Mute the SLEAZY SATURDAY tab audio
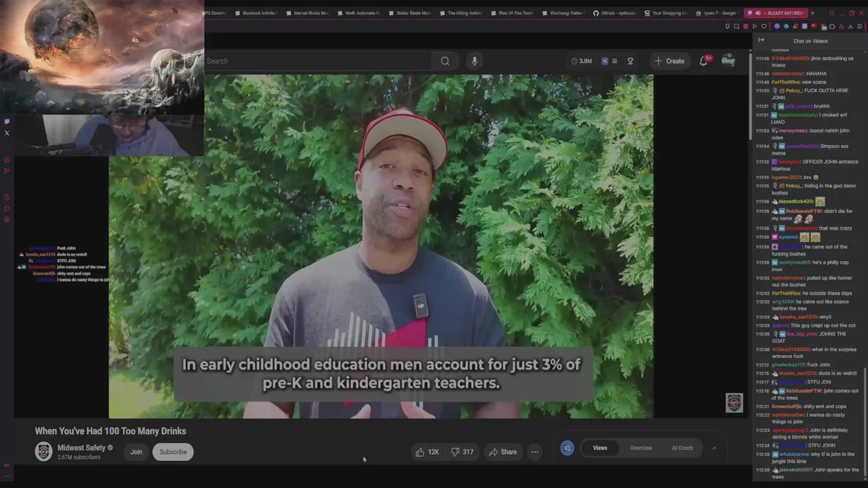The width and height of the screenshot is (868, 488). pyautogui.click(x=758, y=13)
